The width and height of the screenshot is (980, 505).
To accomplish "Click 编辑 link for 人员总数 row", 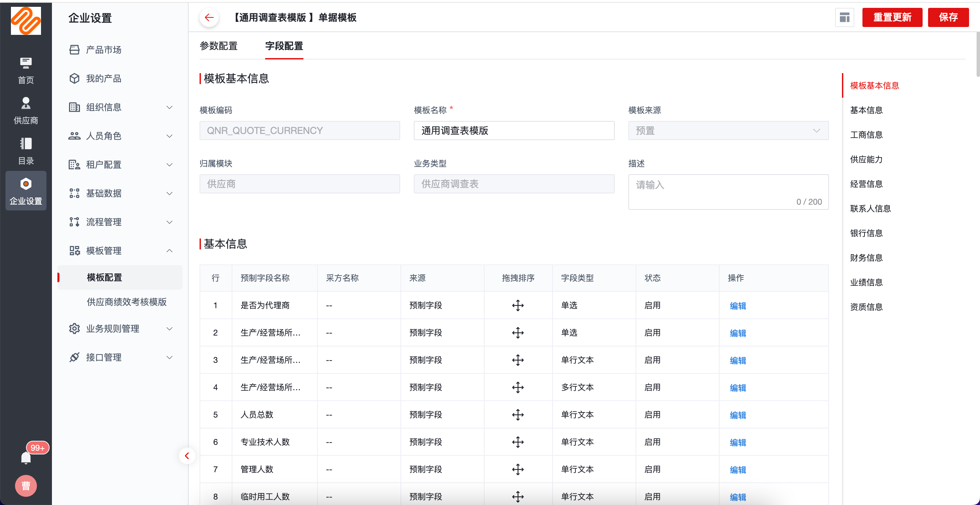I will (738, 415).
